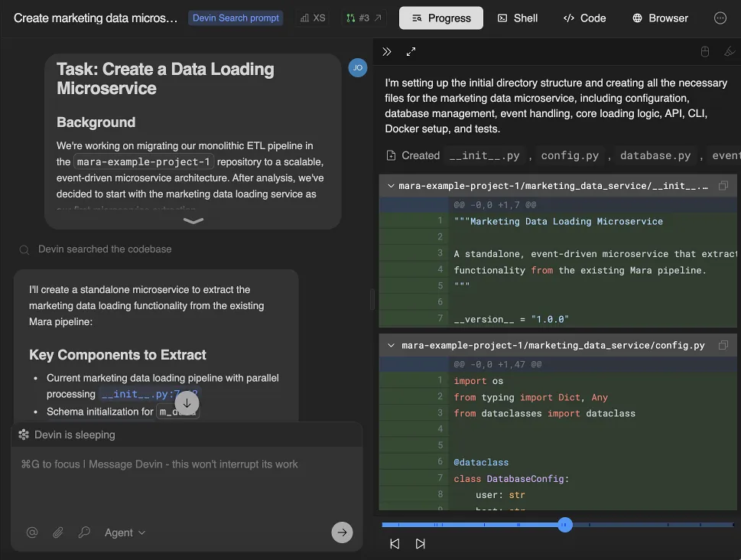Collapse the side panel with double chevron
Image resolution: width=741 pixels, height=560 pixels.
click(x=387, y=51)
